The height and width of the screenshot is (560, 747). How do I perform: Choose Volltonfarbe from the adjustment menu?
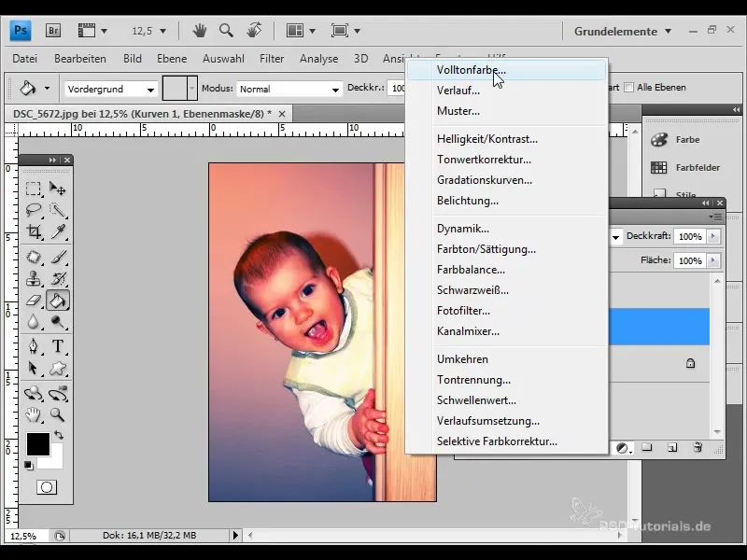coord(506,70)
